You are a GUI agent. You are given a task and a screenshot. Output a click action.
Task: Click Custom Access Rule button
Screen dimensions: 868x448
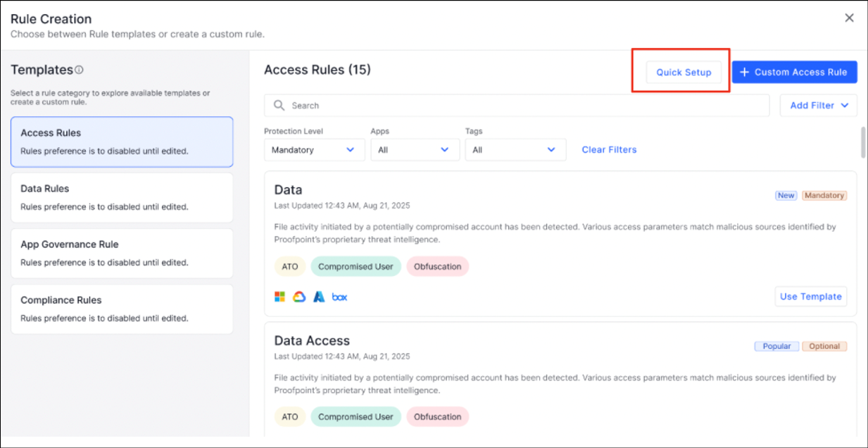[x=794, y=72]
